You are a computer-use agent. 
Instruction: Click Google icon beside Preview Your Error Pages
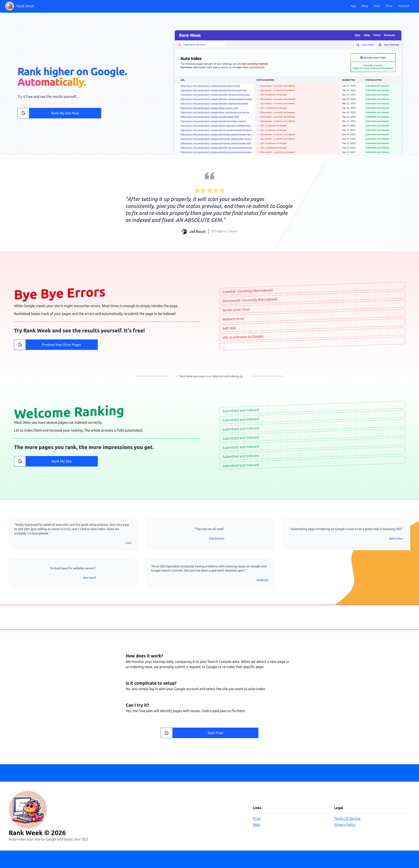[20, 345]
